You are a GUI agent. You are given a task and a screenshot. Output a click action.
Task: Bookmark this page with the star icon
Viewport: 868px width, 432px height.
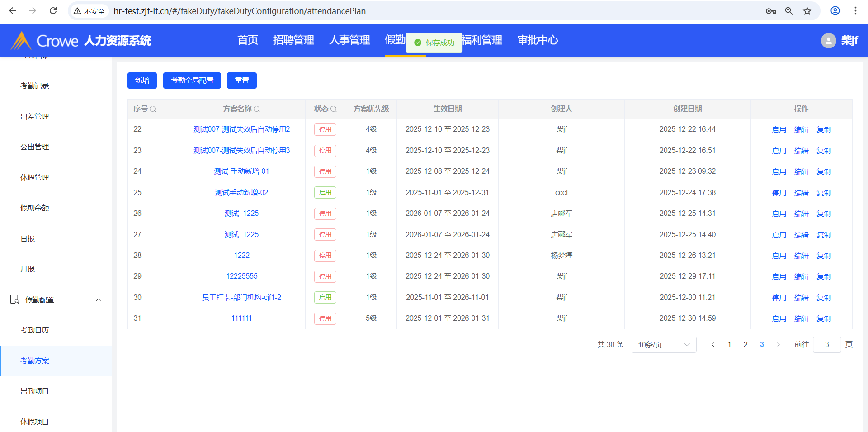(x=807, y=11)
